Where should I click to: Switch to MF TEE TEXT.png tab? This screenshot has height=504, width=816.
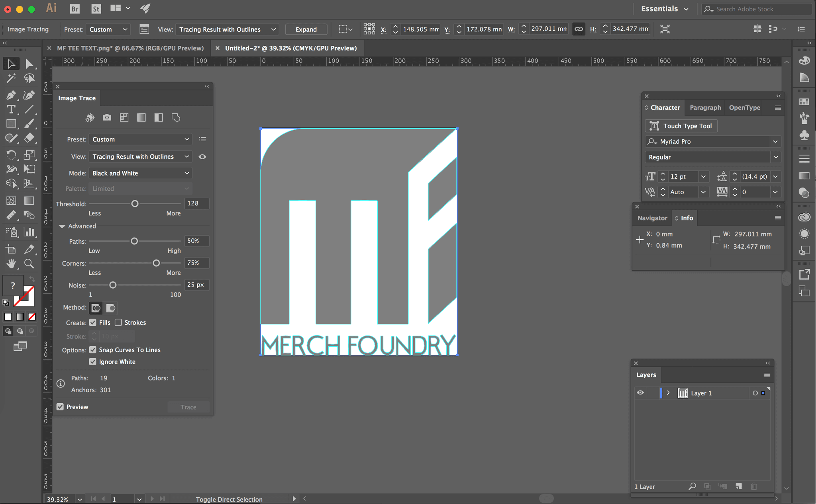coord(130,48)
